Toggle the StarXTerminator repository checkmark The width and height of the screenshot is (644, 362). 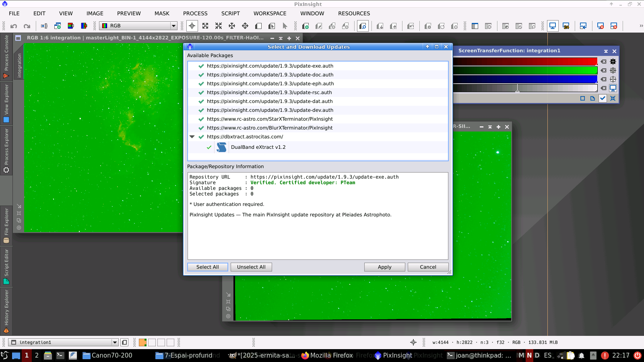click(x=201, y=119)
